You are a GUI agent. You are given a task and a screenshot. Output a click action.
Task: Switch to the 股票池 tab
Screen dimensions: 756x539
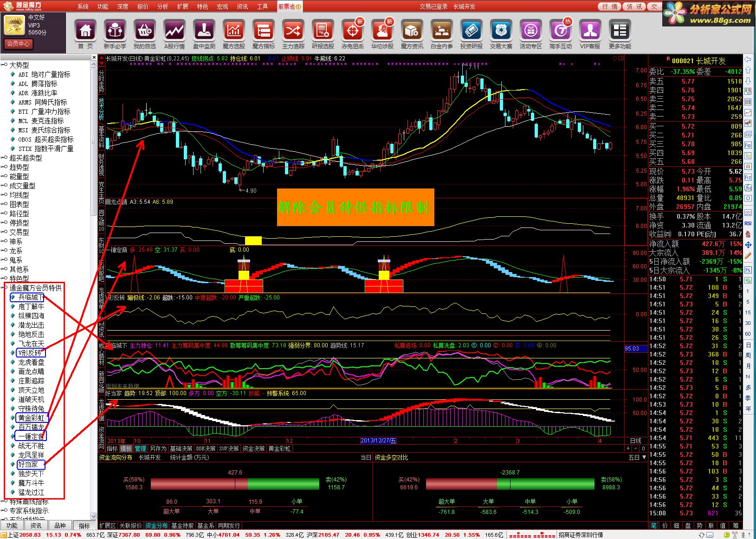click(x=290, y=6)
